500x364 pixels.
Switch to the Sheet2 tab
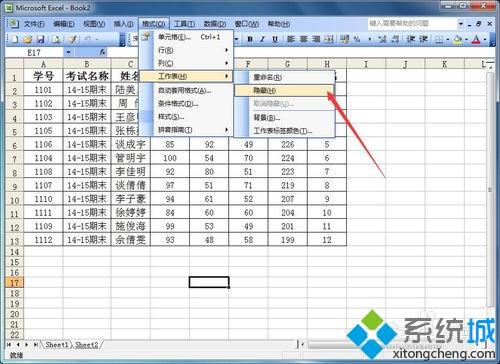click(x=87, y=345)
